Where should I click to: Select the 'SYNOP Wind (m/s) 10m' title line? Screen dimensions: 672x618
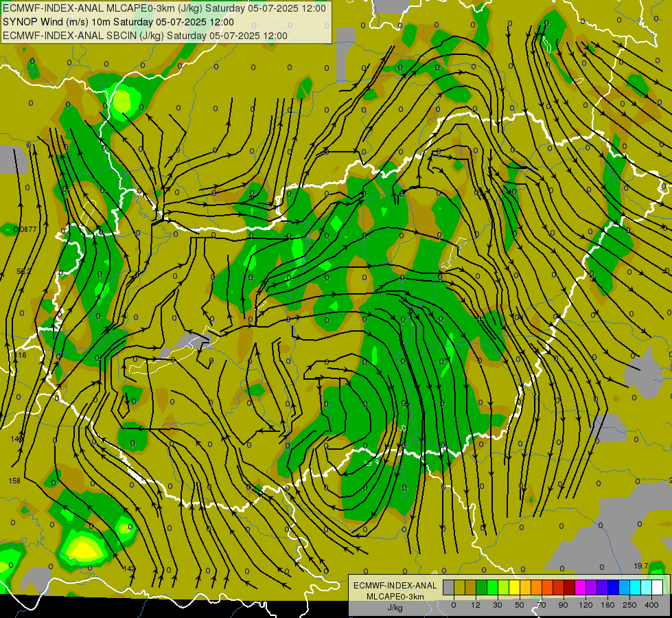click(118, 22)
